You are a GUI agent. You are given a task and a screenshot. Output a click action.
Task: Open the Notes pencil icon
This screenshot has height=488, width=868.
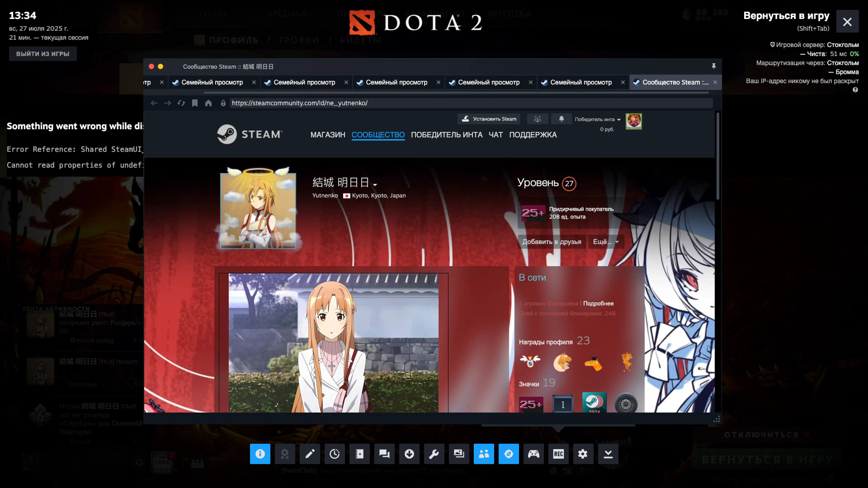(310, 454)
